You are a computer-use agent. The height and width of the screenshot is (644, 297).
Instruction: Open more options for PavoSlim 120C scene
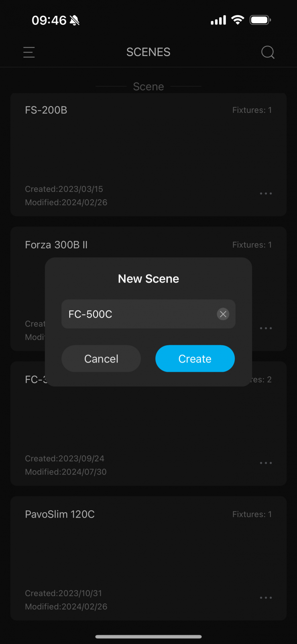[x=266, y=598]
